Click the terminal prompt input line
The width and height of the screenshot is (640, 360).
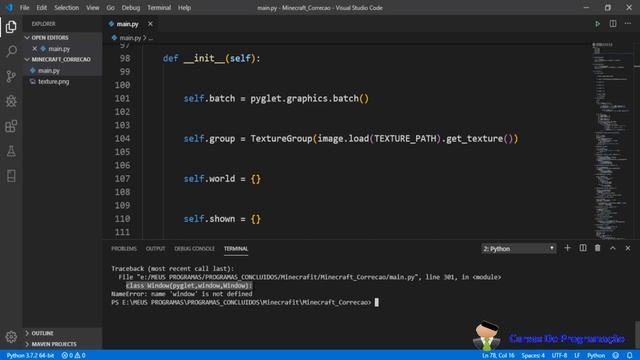point(245,302)
